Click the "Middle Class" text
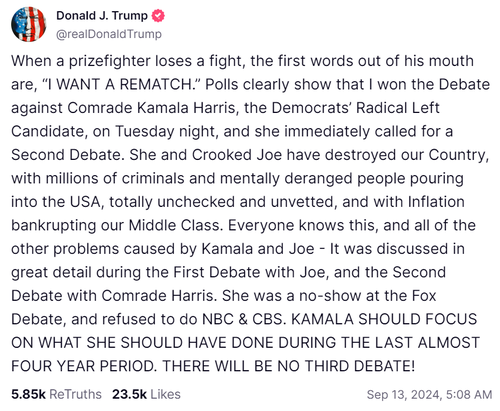 pyautogui.click(x=174, y=225)
